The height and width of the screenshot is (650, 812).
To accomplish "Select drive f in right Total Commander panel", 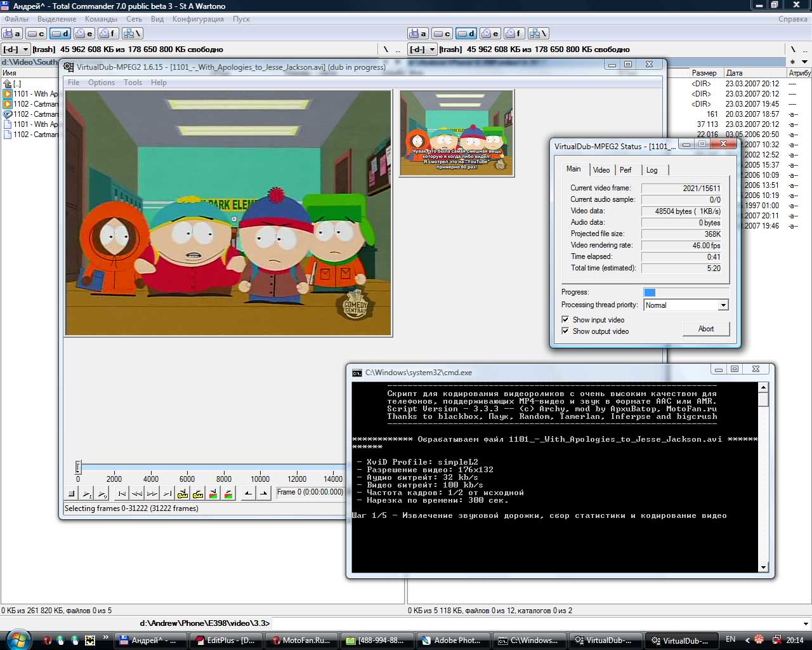I will [x=514, y=34].
